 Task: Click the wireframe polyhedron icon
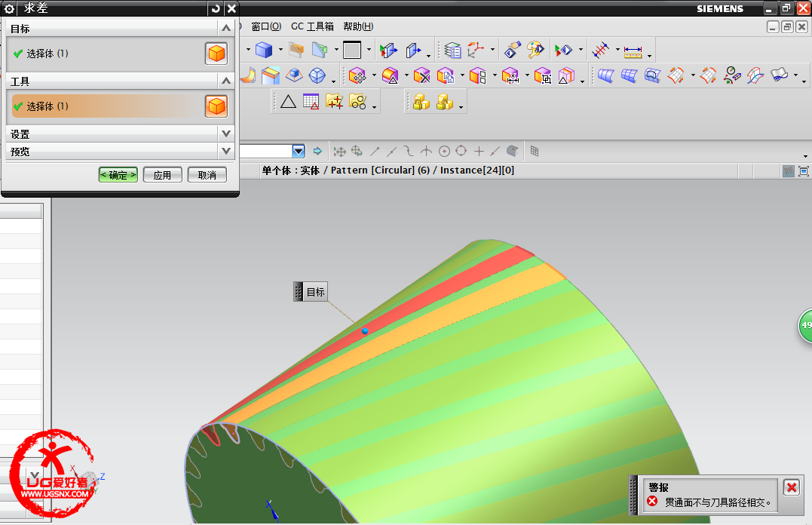click(317, 76)
